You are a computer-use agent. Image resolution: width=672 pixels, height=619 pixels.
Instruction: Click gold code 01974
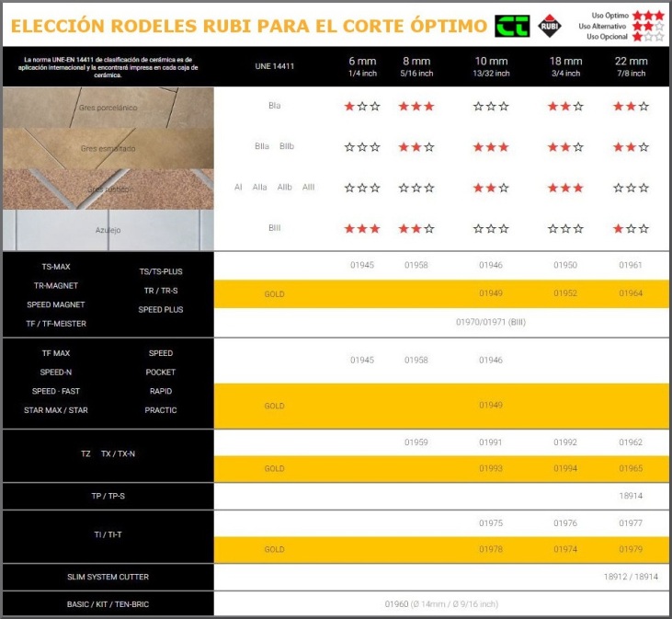click(x=565, y=549)
